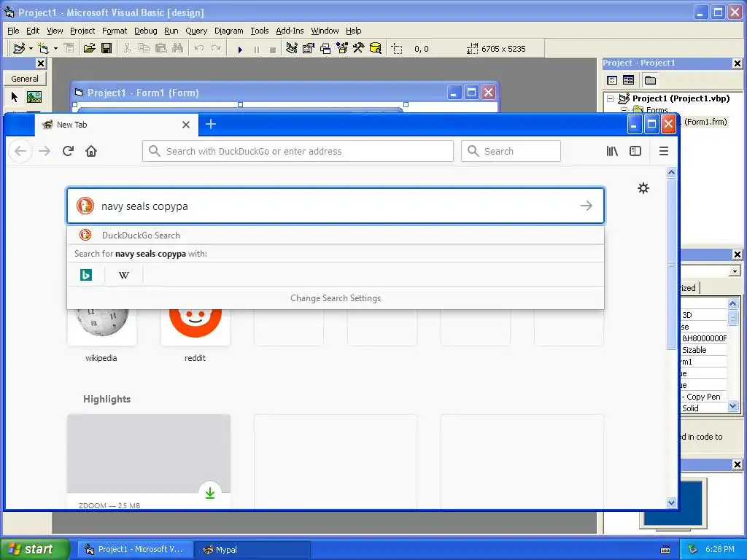Open the Project menu
This screenshot has height=560, width=747.
tap(82, 31)
